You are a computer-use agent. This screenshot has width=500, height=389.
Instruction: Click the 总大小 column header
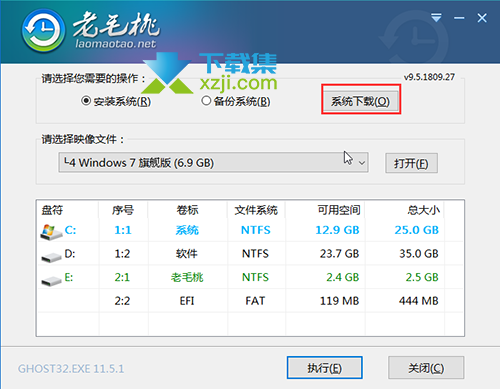(423, 210)
